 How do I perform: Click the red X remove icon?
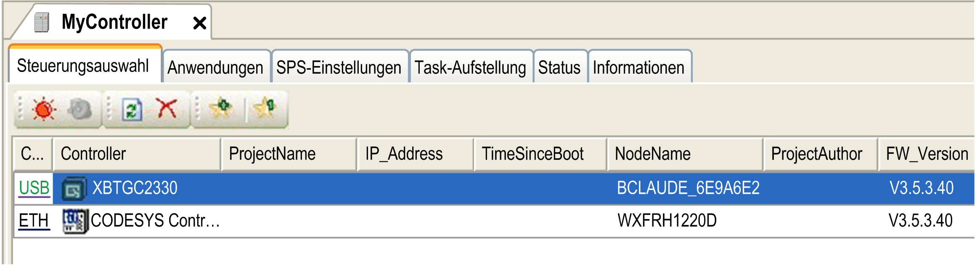(x=167, y=108)
